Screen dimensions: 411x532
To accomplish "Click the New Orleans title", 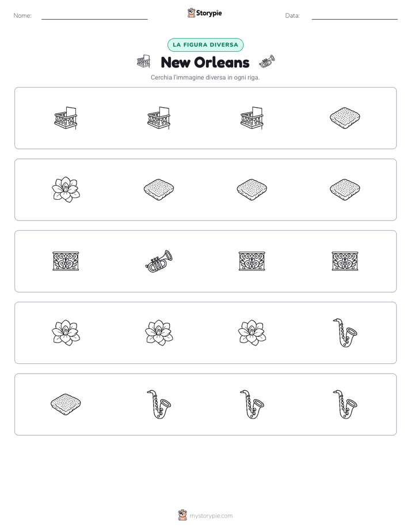I will (x=205, y=62).
